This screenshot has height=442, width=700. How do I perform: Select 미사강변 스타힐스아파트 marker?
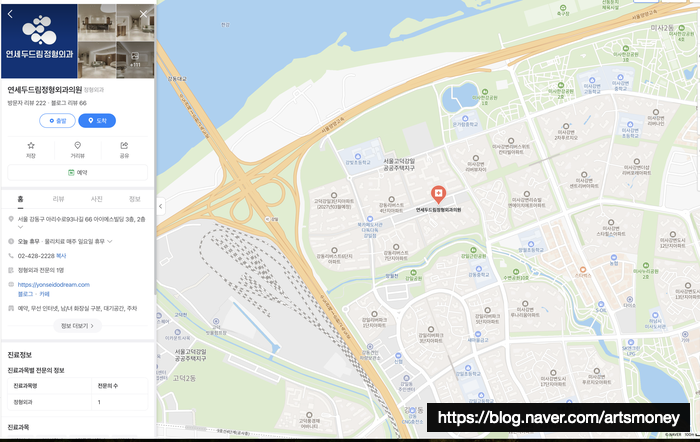[611, 222]
